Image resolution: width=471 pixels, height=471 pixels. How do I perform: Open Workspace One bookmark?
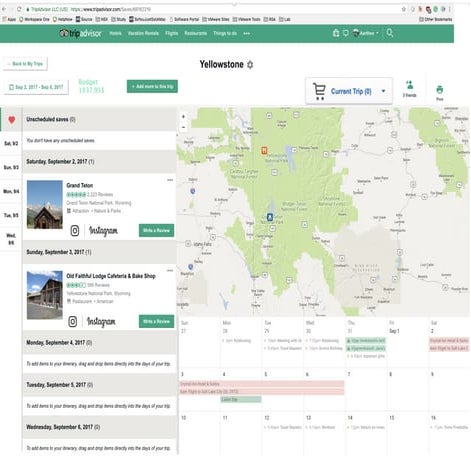[x=34, y=19]
